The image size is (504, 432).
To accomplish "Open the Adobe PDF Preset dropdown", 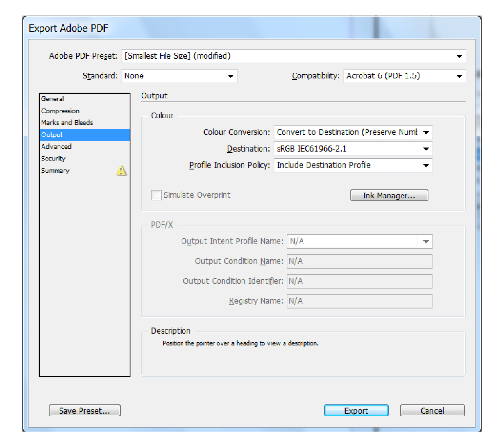I will click(x=293, y=56).
